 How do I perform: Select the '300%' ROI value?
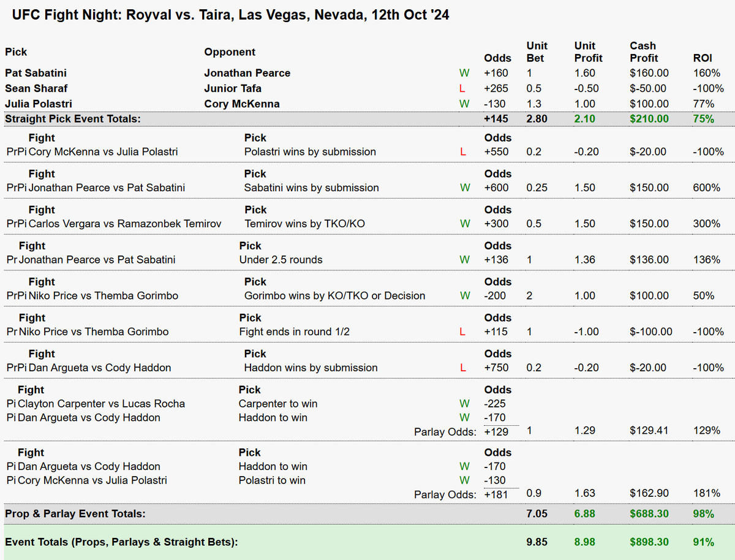coord(707,224)
